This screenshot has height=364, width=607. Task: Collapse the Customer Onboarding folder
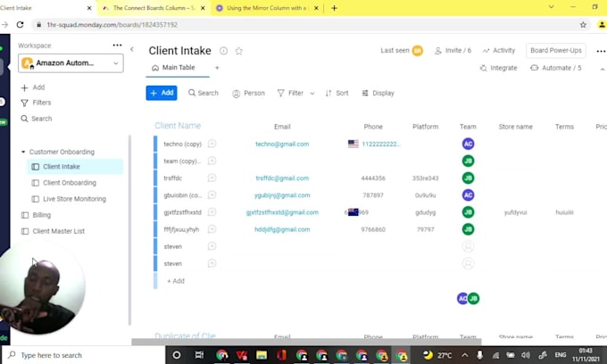pyautogui.click(x=23, y=152)
